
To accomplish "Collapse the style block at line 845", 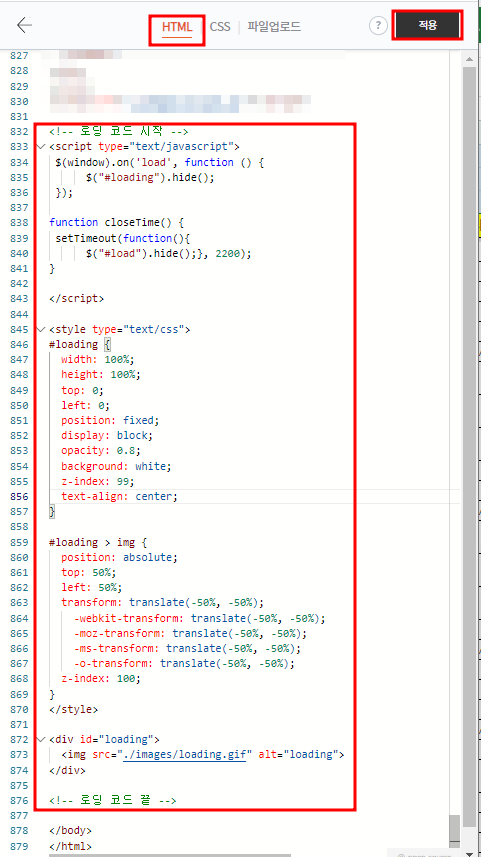I will [40, 329].
